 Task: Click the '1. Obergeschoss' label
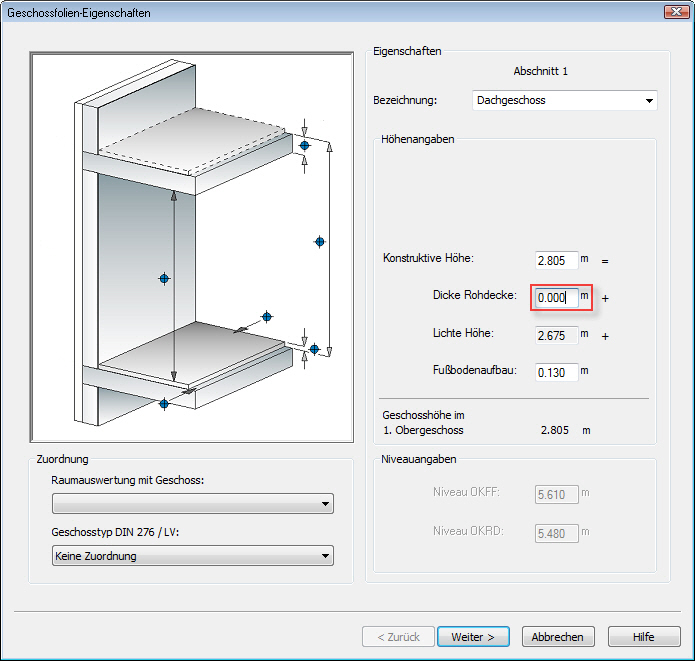tap(423, 430)
